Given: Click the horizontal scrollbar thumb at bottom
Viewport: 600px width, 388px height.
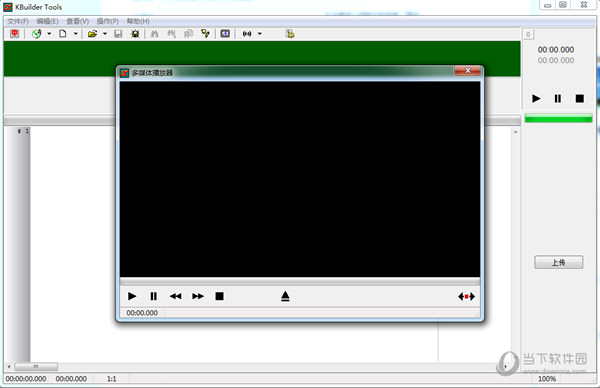Looking at the screenshot, I should pyautogui.click(x=36, y=367).
